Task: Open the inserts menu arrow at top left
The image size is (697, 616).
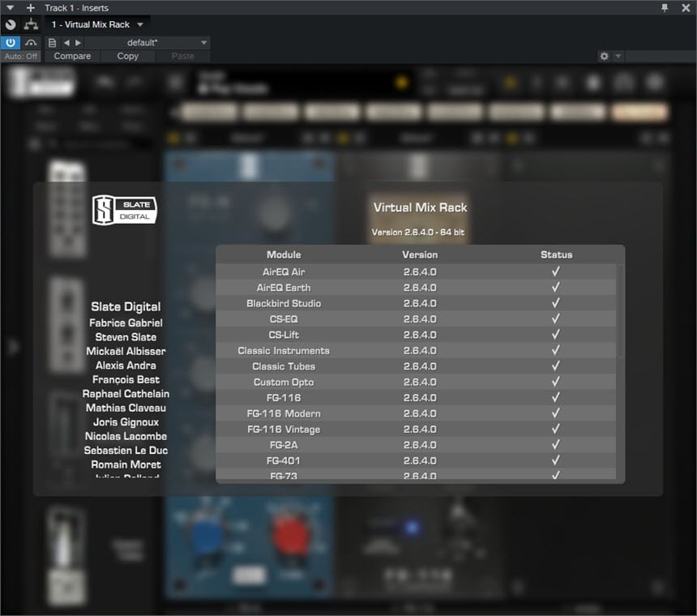Action: (10, 7)
